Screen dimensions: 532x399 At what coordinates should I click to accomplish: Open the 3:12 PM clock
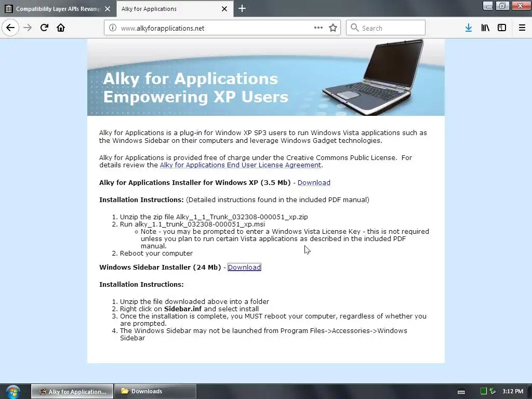[513, 391]
